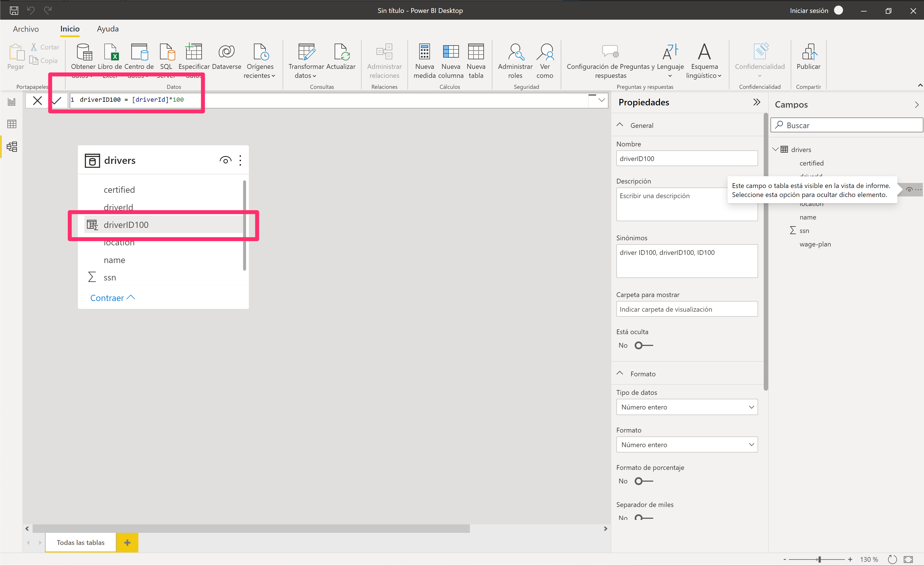This screenshot has width=924, height=566.
Task: Toggle the Separador de miles switch
Action: coord(643,518)
